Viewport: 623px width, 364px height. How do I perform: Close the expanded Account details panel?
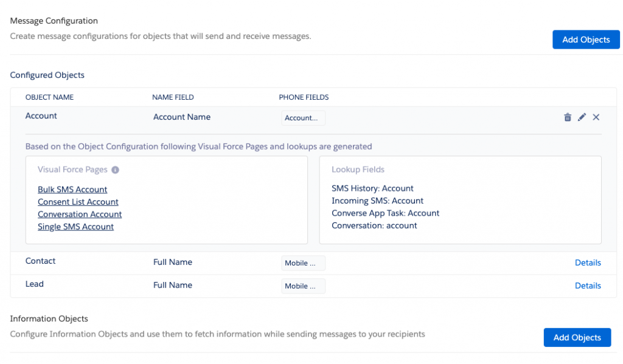(x=596, y=117)
